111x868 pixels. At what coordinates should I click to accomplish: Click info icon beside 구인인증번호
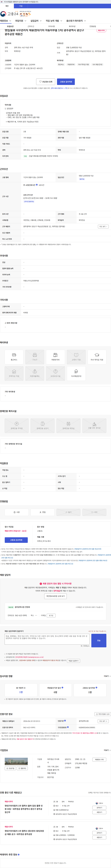pos(68,727)
